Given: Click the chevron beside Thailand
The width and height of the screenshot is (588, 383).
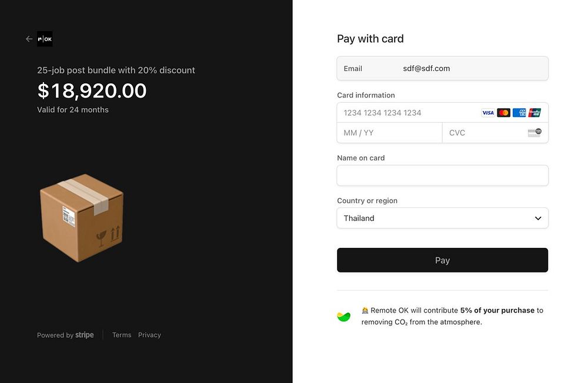Looking at the screenshot, I should click(538, 219).
